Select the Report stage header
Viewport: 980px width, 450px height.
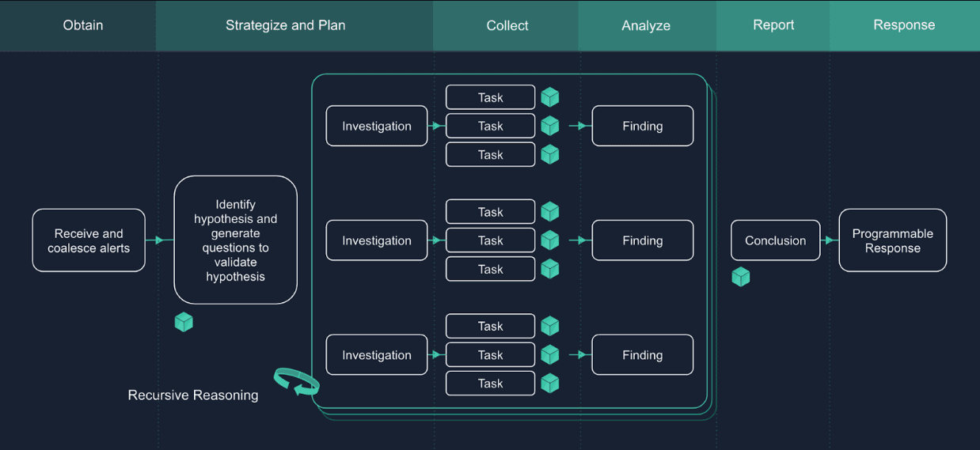tap(773, 25)
